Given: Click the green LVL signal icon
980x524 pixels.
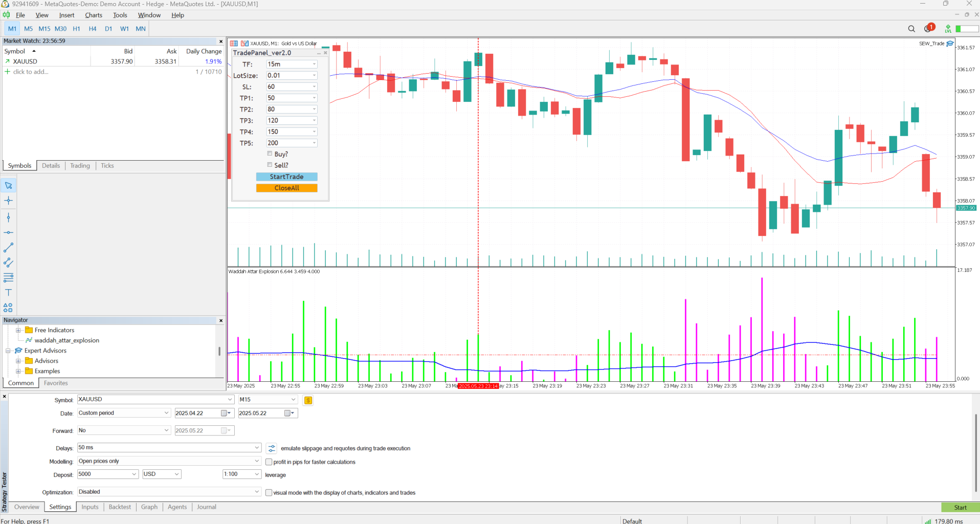Looking at the screenshot, I should pyautogui.click(x=948, y=29).
